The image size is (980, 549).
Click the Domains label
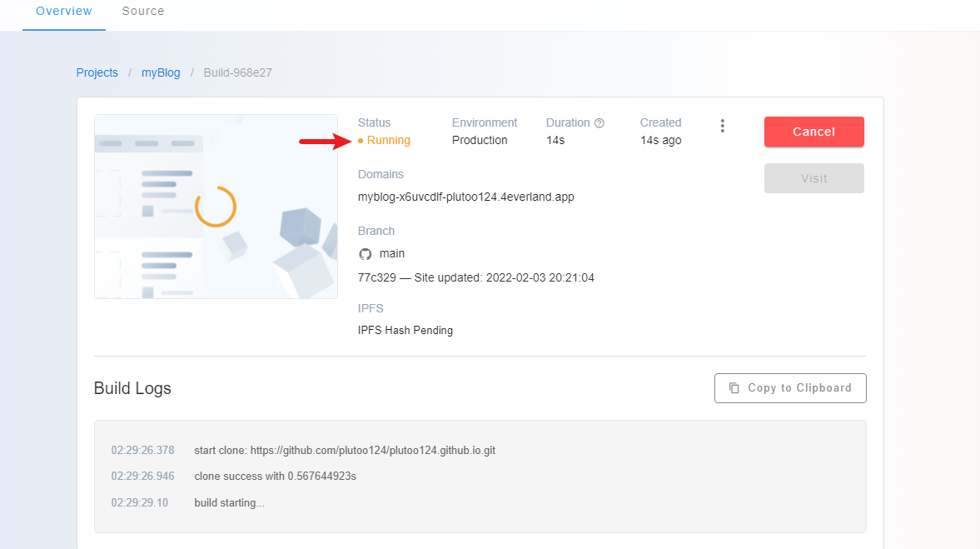pyautogui.click(x=381, y=174)
